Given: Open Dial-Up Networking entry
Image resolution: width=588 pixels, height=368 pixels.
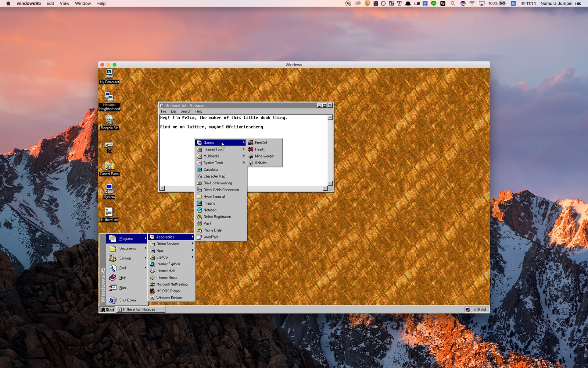Looking at the screenshot, I should 221,183.
